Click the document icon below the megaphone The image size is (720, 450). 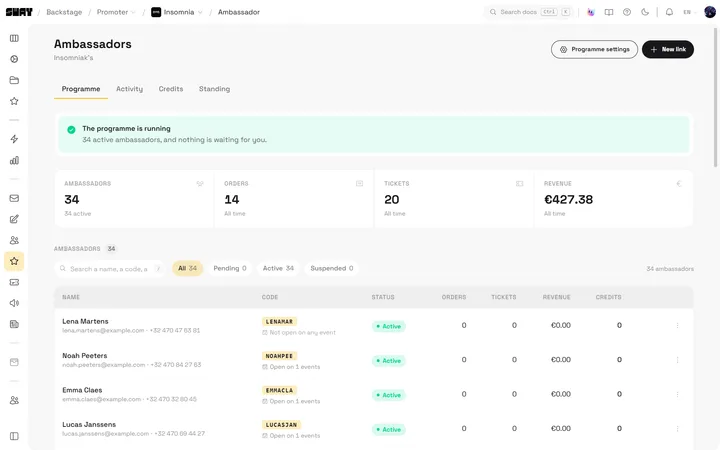14,324
